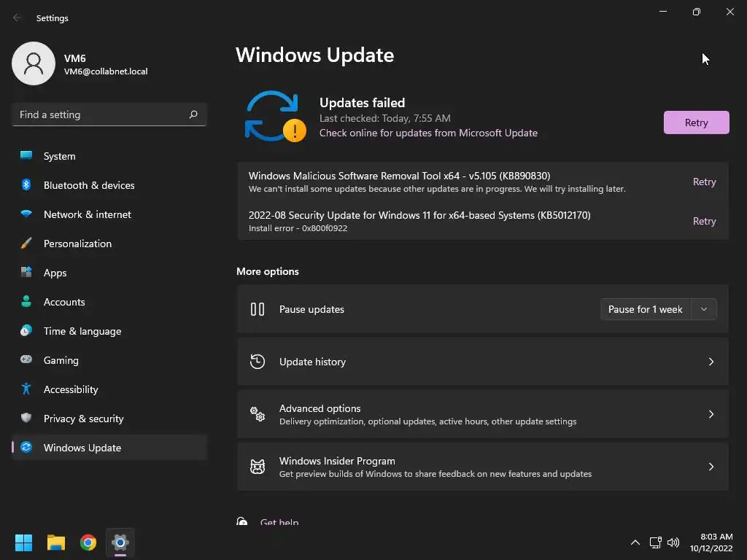Click the Pause updates pause icon
The height and width of the screenshot is (560, 747).
258,309
